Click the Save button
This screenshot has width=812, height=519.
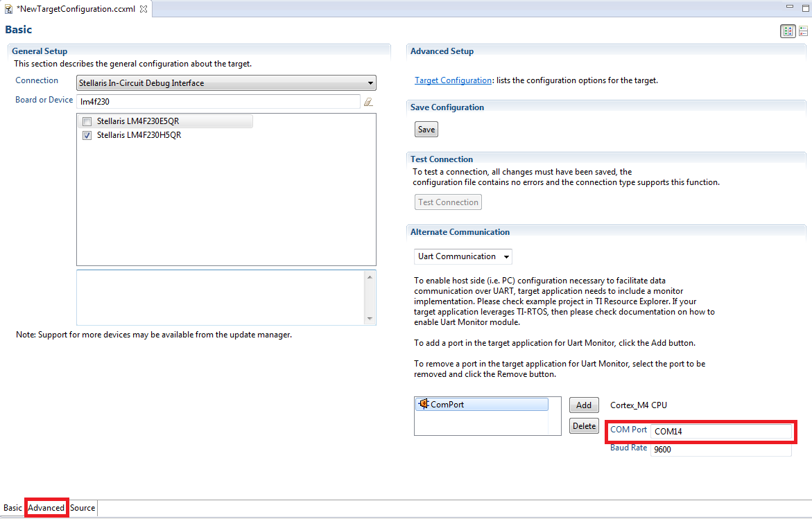tap(426, 130)
